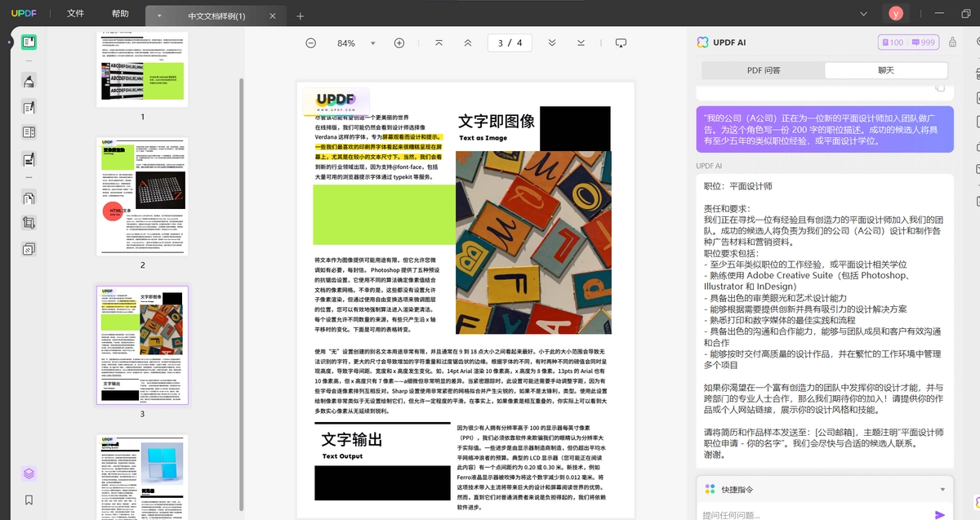The height and width of the screenshot is (520, 980).
Task: Select the Reader mode icon
Action: [x=29, y=42]
